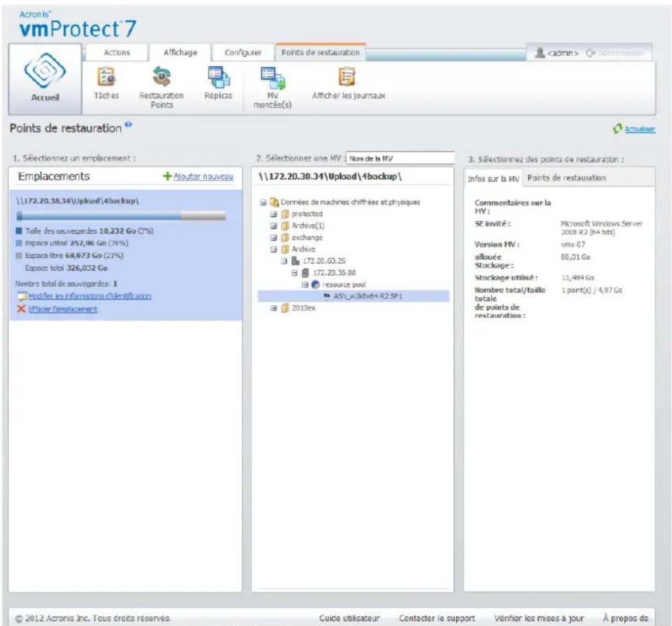Switch to the Configurer tab
The height and width of the screenshot is (626, 672).
point(243,52)
